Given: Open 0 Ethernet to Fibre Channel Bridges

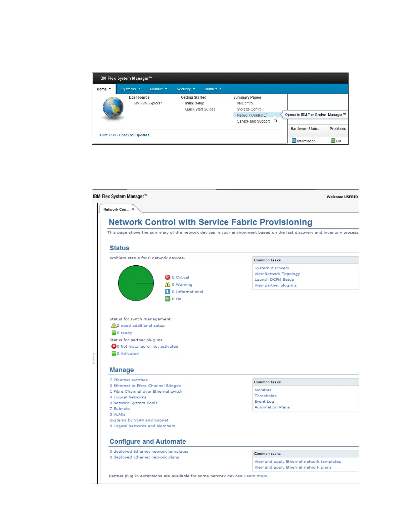Looking at the screenshot, I should point(145,386).
